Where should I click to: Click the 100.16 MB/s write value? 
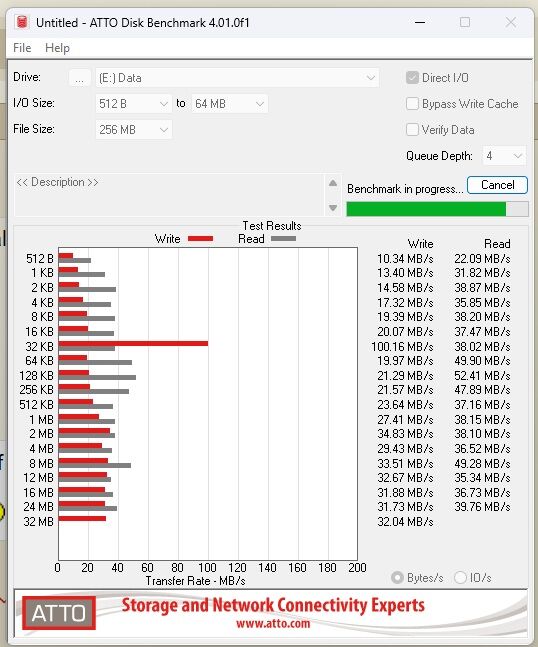point(402,347)
